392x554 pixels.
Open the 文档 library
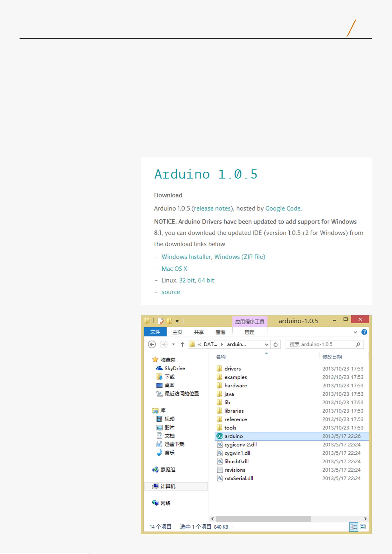pos(169,436)
